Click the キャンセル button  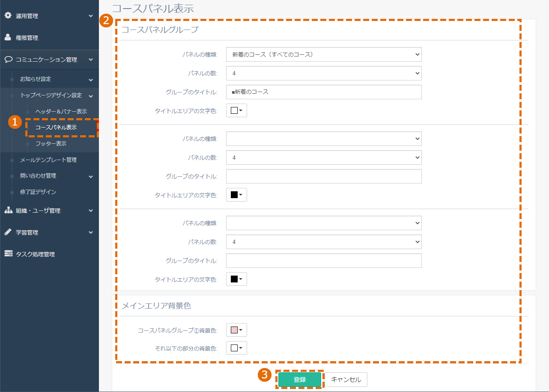(346, 380)
